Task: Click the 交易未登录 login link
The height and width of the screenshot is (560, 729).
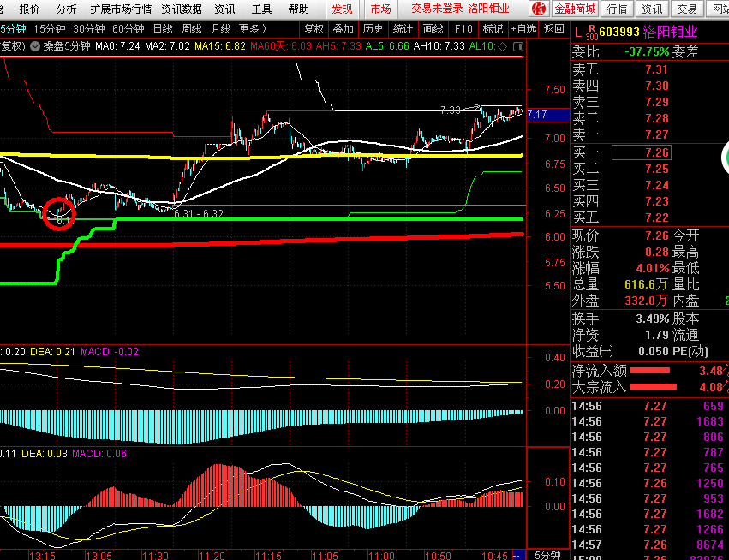Action: point(436,9)
